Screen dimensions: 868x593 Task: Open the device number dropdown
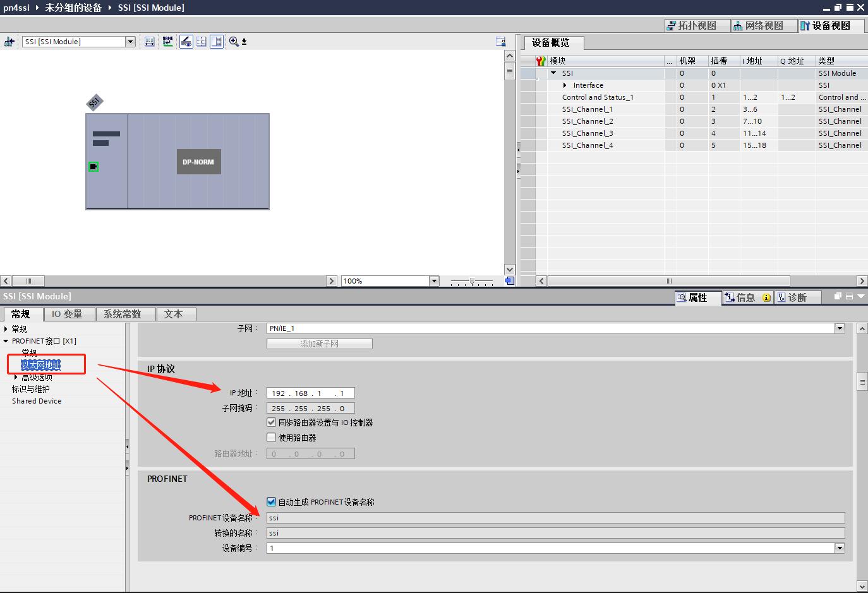click(840, 548)
